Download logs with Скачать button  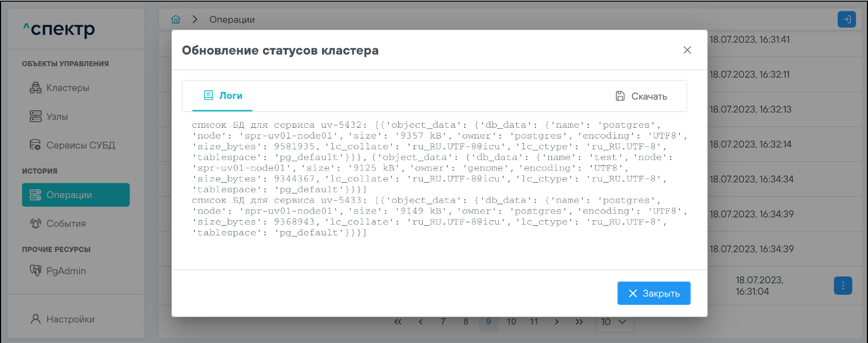coord(641,96)
